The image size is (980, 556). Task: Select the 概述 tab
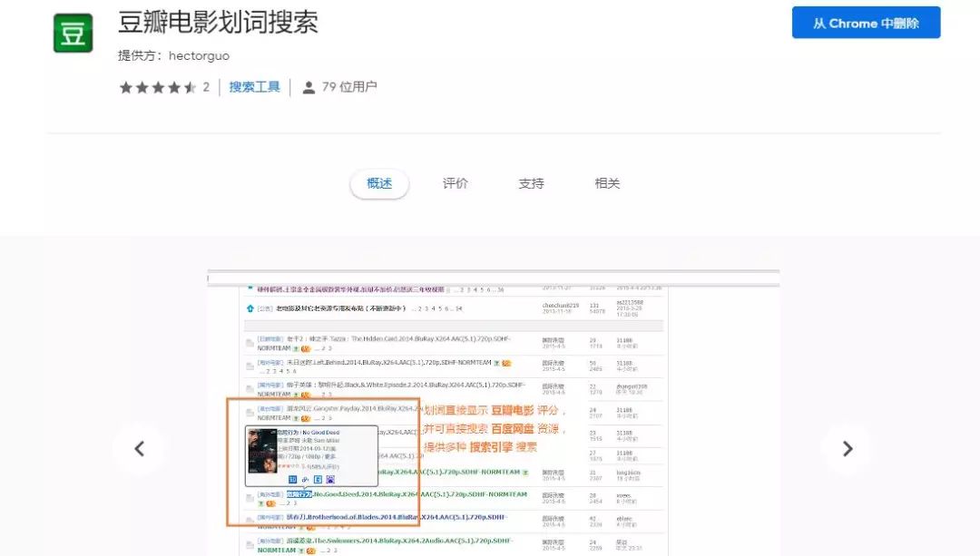pyautogui.click(x=379, y=183)
